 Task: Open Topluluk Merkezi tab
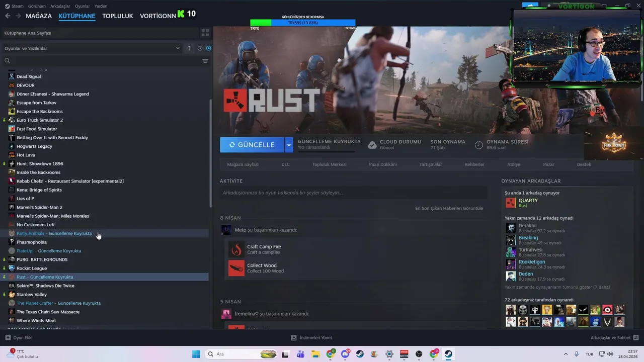[x=330, y=164]
